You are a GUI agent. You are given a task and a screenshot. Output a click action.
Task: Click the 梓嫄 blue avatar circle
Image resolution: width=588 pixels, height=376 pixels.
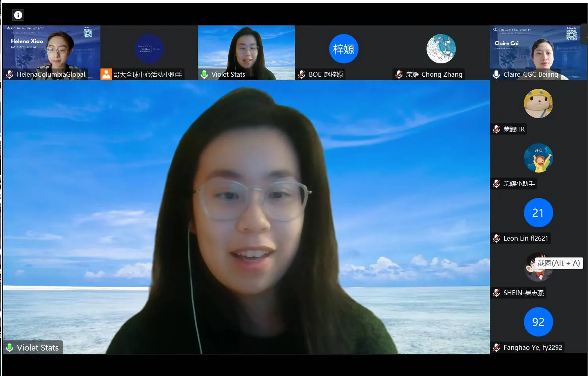pyautogui.click(x=344, y=49)
